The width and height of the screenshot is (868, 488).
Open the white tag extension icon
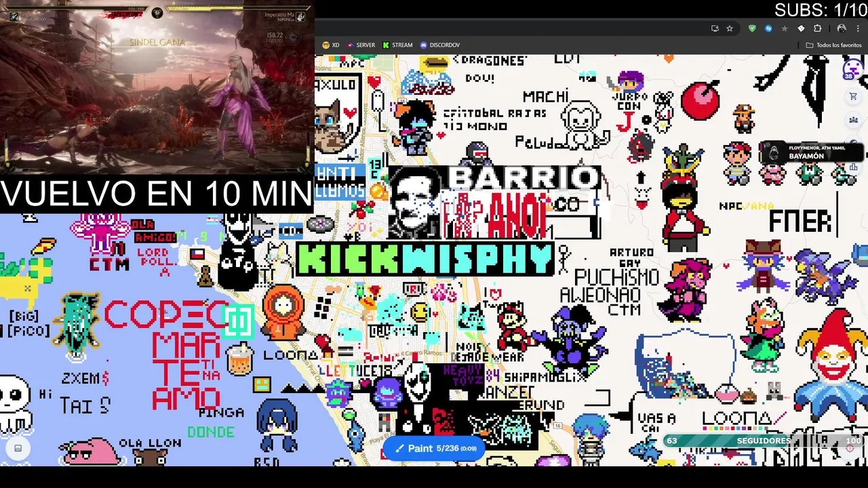pyautogui.click(x=801, y=28)
